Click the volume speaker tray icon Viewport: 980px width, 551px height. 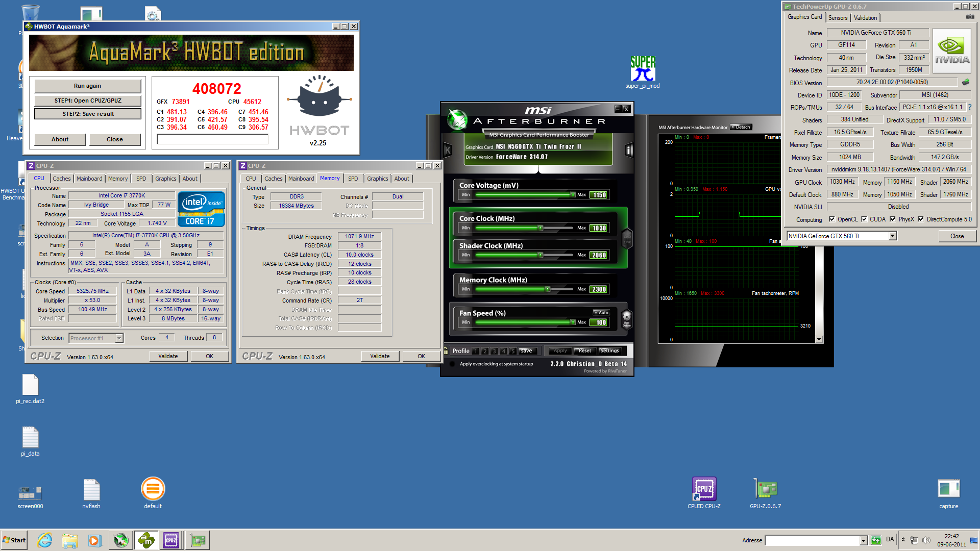click(926, 540)
